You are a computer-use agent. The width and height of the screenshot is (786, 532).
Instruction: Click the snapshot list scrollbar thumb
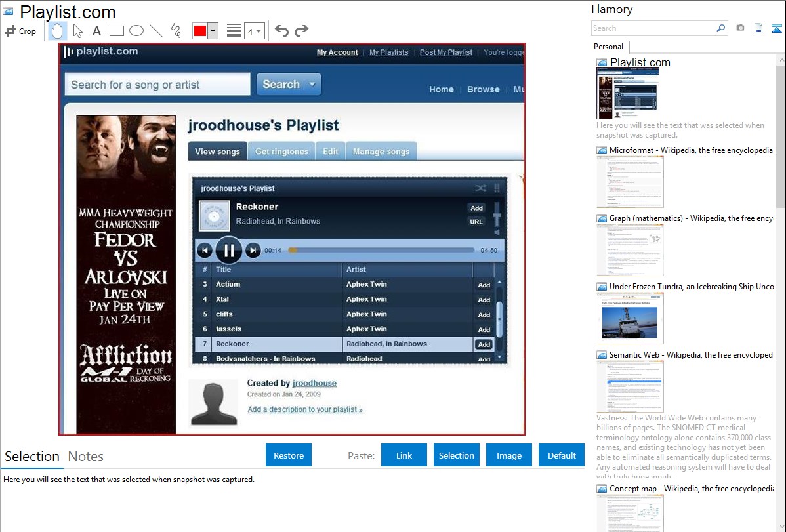pyautogui.click(x=781, y=135)
